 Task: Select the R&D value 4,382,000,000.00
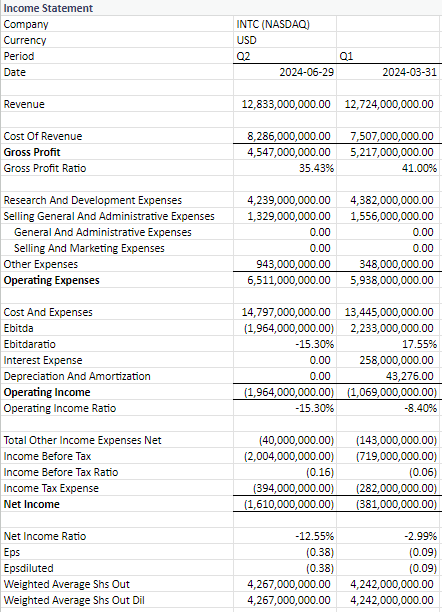pyautogui.click(x=392, y=200)
